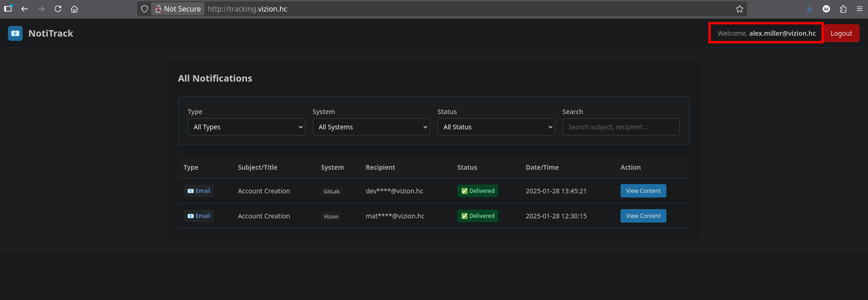Screen dimensions: 868x300
Task: Click the Not Secure connection indicator
Action: 178,9
